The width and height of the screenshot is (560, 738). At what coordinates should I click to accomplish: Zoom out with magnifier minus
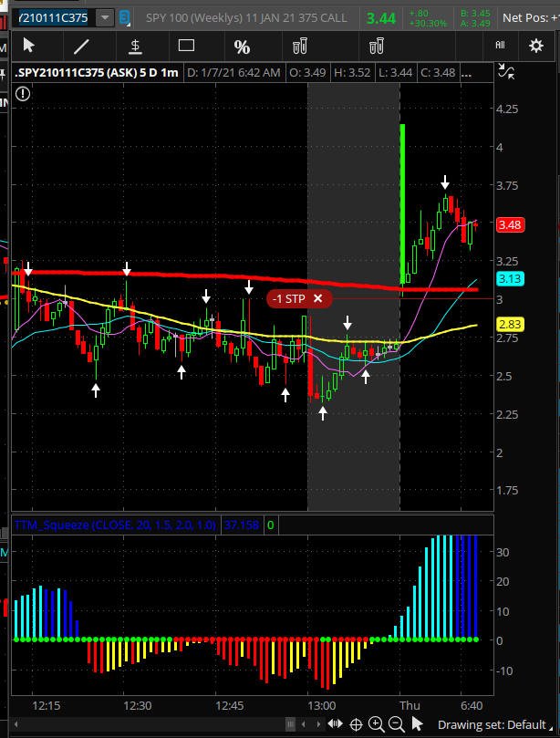[x=397, y=724]
